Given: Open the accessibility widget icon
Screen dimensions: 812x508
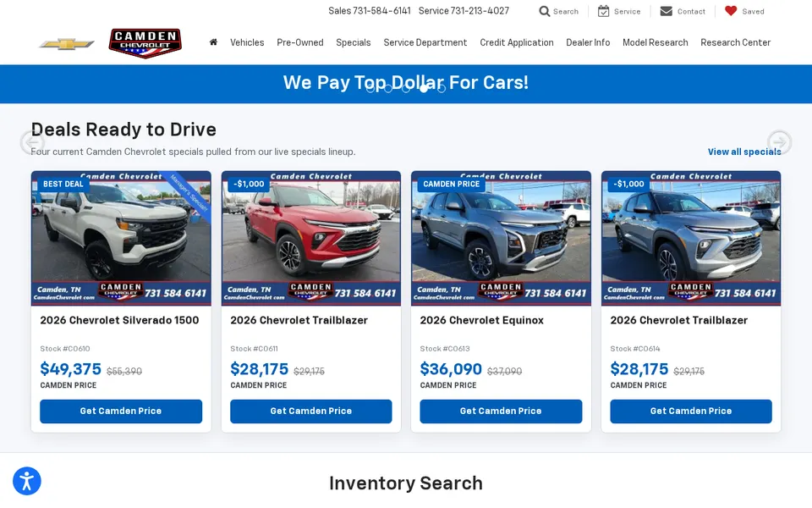Looking at the screenshot, I should pos(27,481).
